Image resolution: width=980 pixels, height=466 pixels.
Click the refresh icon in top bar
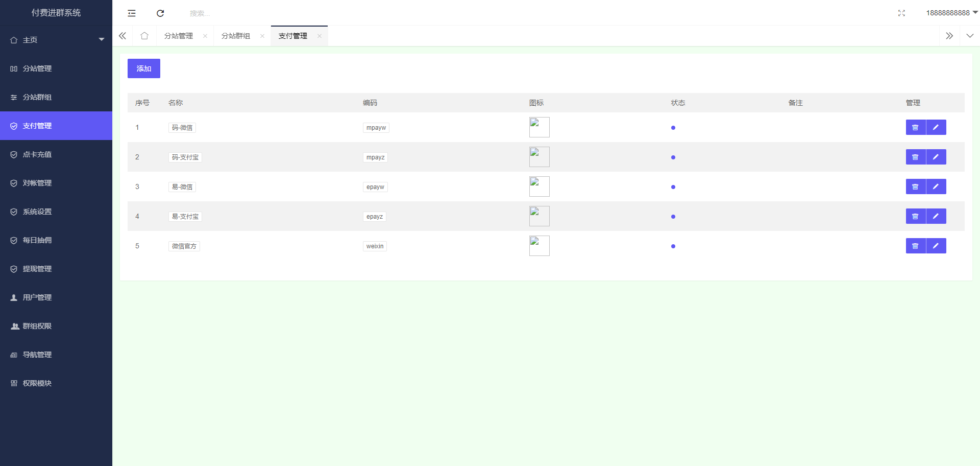pos(160,13)
